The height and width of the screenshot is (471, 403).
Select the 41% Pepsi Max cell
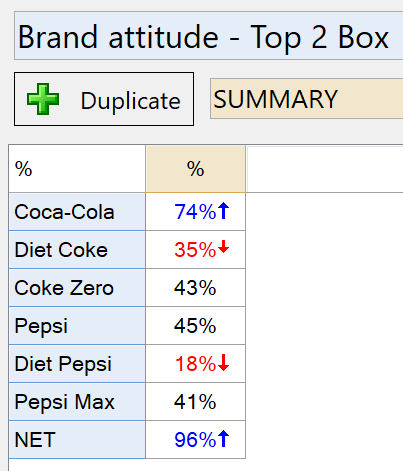tap(196, 402)
